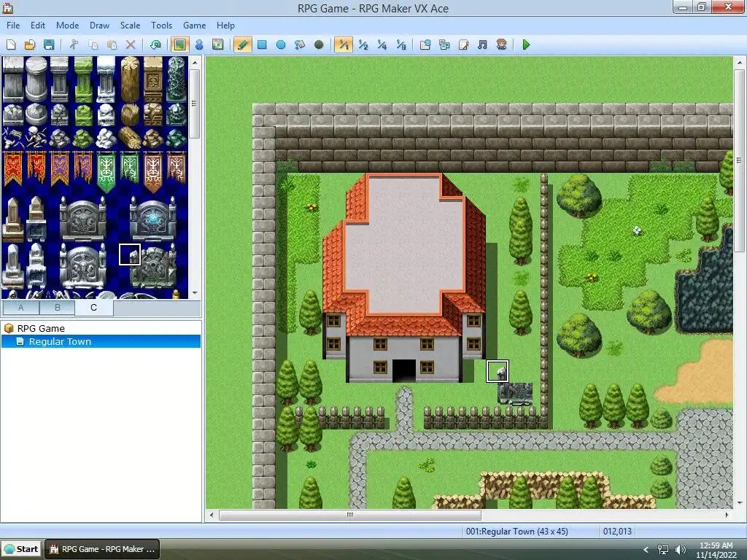Open the Draw menu
Screen dimensions: 747x560
tap(99, 26)
